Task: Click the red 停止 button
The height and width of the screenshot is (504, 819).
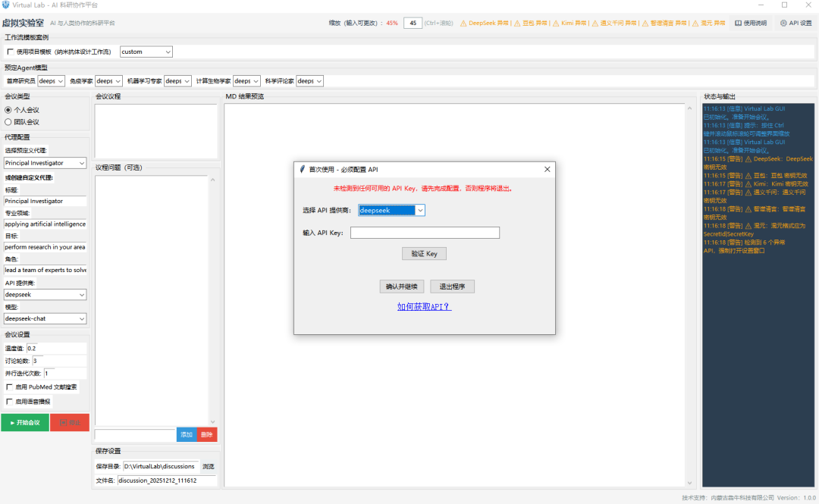Action: click(x=70, y=422)
